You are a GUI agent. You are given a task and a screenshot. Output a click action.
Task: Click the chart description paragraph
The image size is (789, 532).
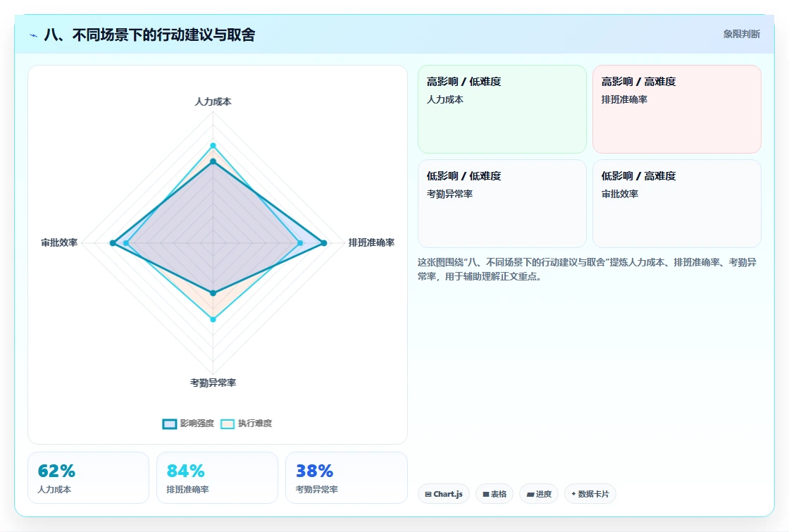click(x=587, y=269)
